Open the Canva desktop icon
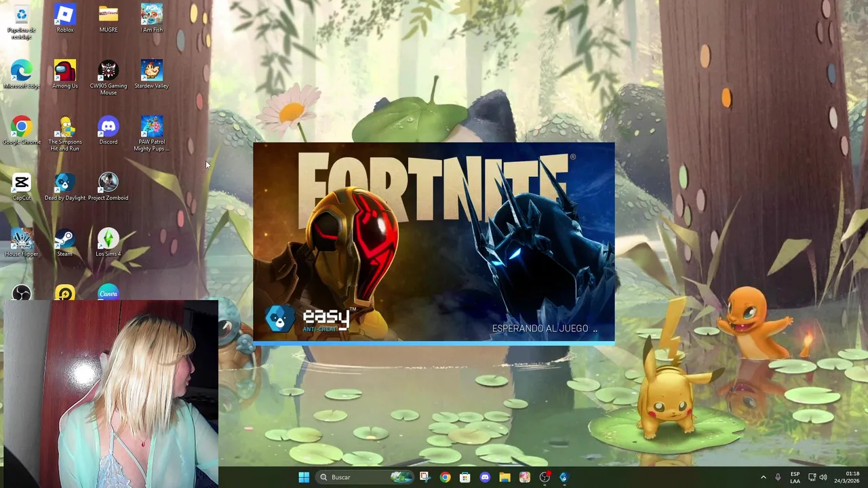The image size is (868, 488). (x=108, y=293)
